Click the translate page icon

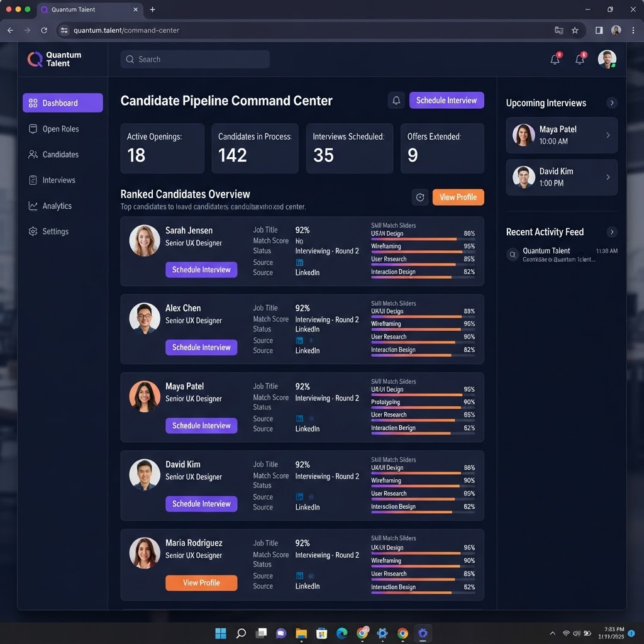tap(558, 30)
